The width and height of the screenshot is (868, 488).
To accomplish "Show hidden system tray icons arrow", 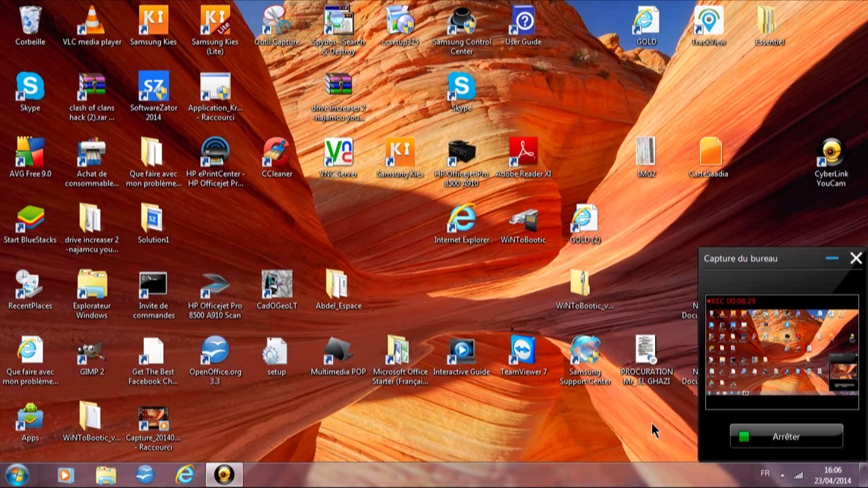I will [783, 474].
